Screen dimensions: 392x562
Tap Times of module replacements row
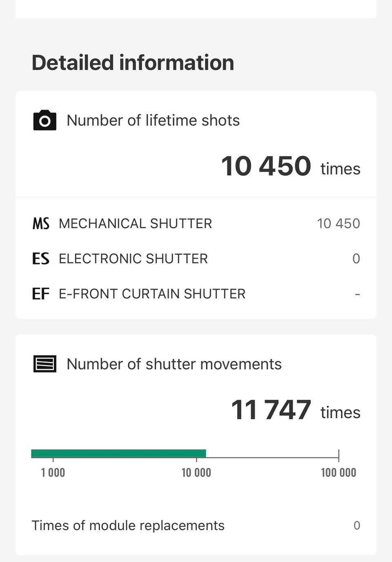[x=196, y=526]
